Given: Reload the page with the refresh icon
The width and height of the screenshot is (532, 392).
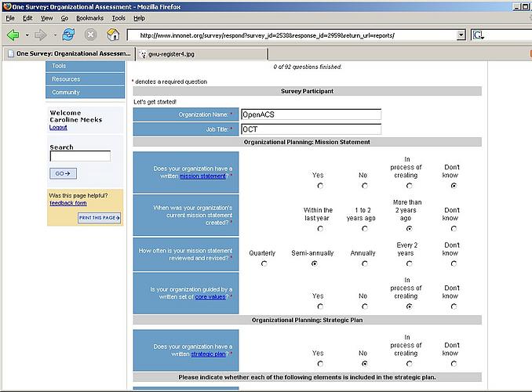Looking at the screenshot, I should click(x=68, y=35).
